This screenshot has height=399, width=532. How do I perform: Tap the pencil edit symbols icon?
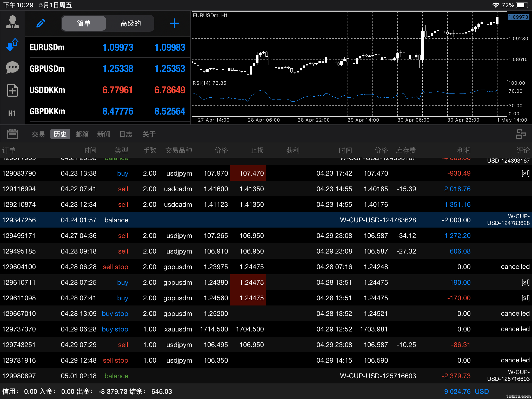(41, 23)
